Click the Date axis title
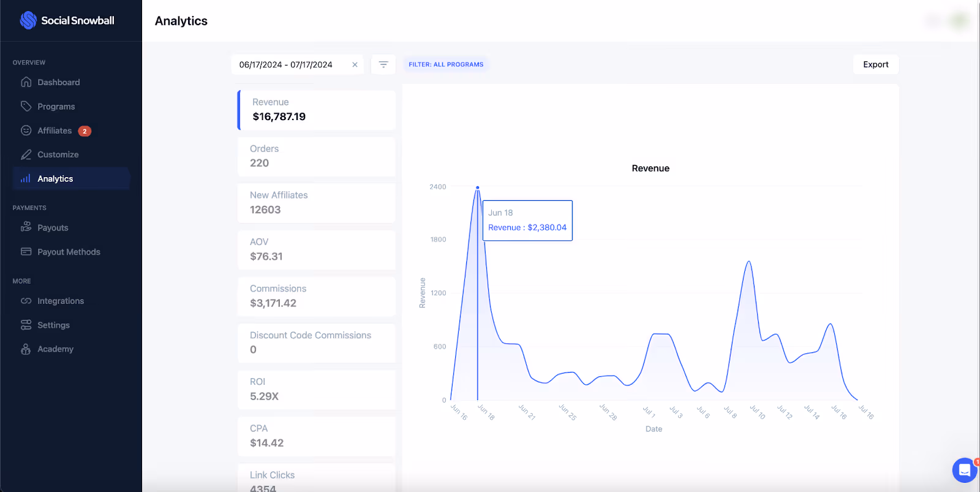The height and width of the screenshot is (492, 980). click(x=654, y=429)
